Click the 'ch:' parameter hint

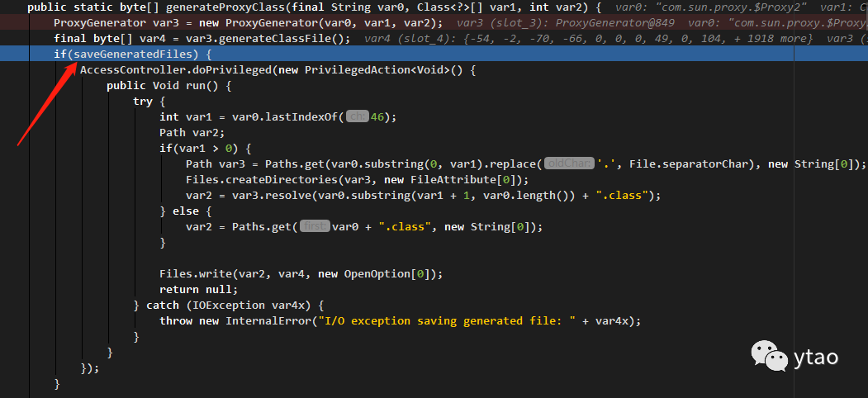click(x=358, y=116)
